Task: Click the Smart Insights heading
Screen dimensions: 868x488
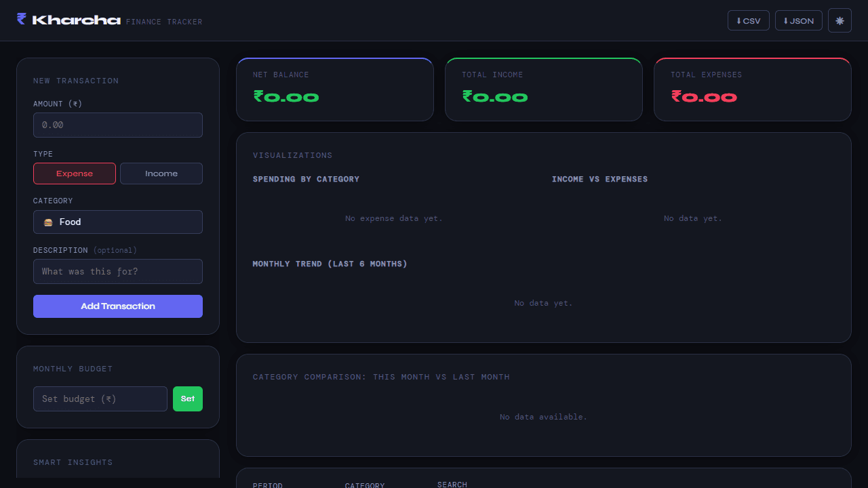Action: [x=73, y=462]
